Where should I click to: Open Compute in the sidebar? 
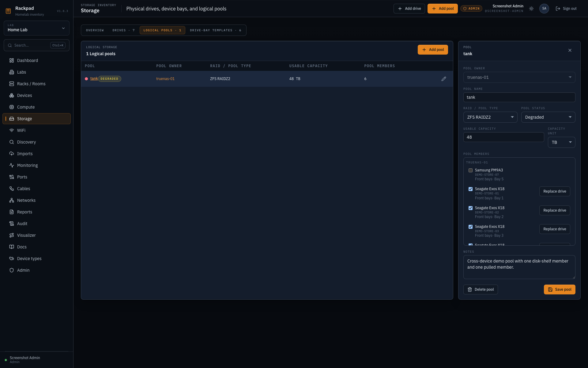pos(36,107)
